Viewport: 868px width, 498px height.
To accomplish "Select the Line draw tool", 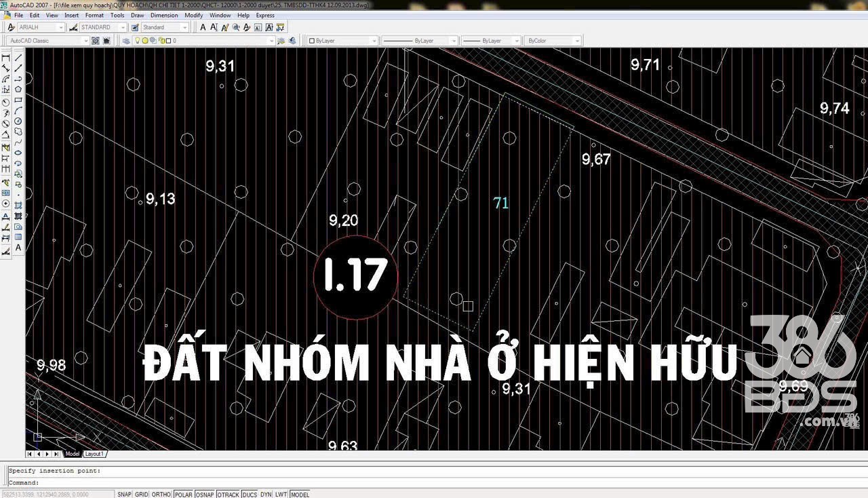I will tap(18, 57).
